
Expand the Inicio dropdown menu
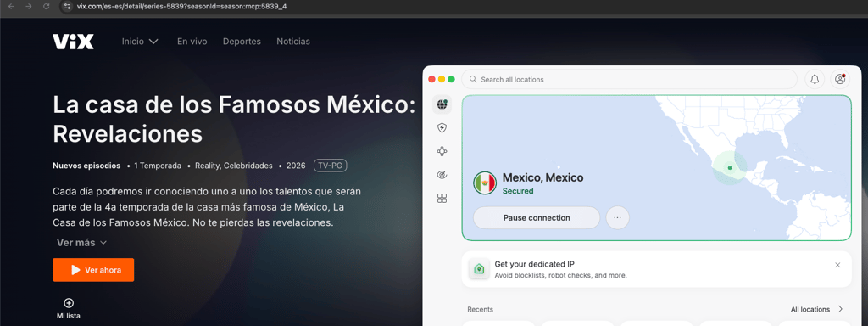pos(140,42)
